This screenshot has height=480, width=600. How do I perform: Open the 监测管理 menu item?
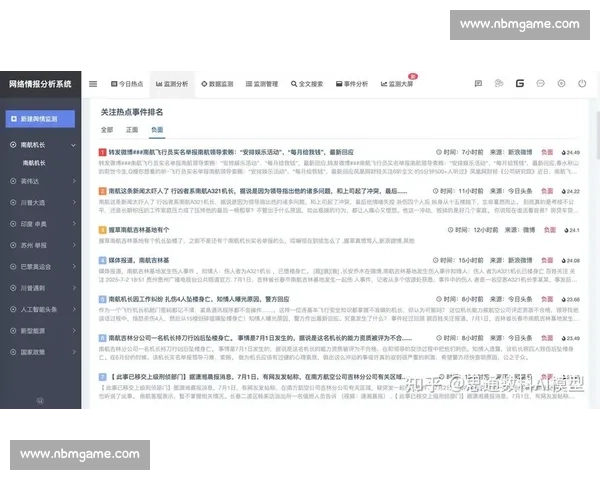point(262,84)
